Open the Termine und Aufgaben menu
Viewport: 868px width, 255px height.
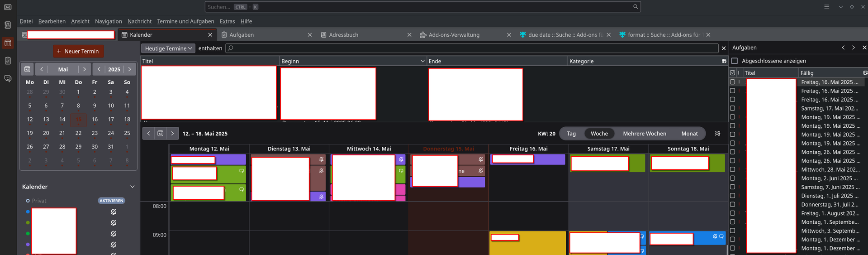[185, 21]
